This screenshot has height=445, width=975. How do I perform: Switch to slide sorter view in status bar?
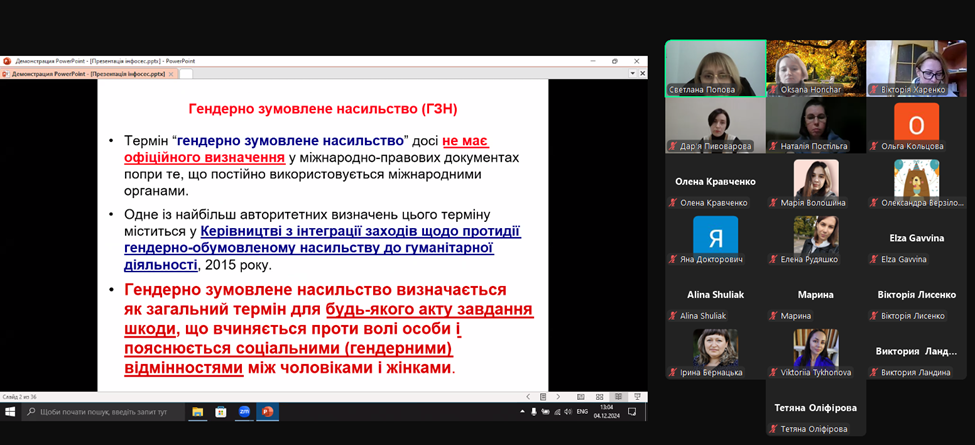(600, 397)
